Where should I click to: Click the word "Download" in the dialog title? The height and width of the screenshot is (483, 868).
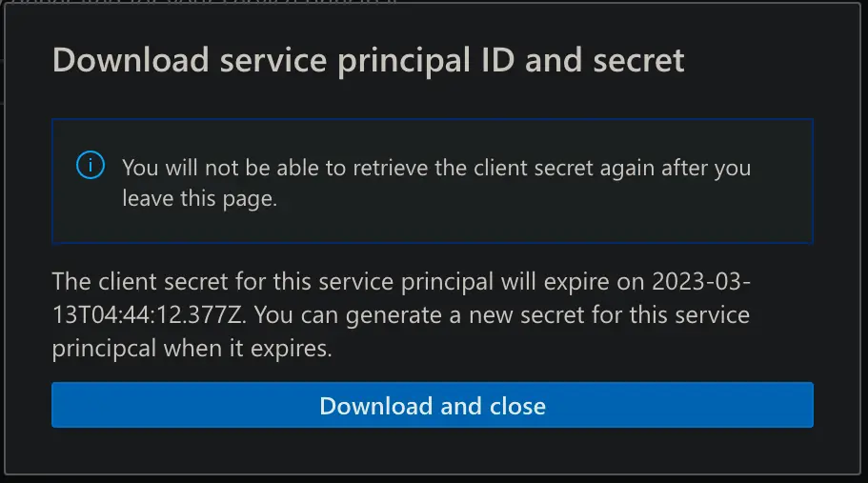[131, 61]
